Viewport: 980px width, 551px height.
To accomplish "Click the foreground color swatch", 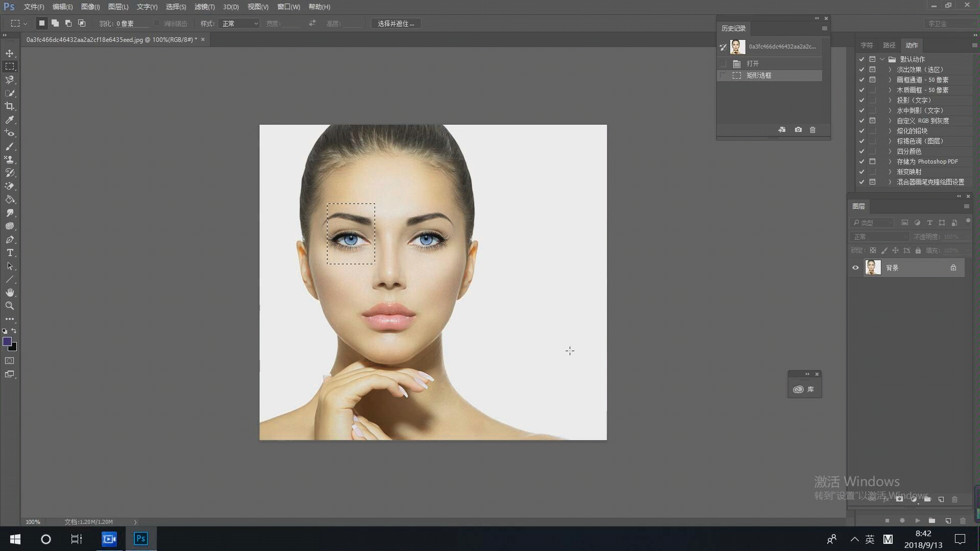I will (x=7, y=341).
